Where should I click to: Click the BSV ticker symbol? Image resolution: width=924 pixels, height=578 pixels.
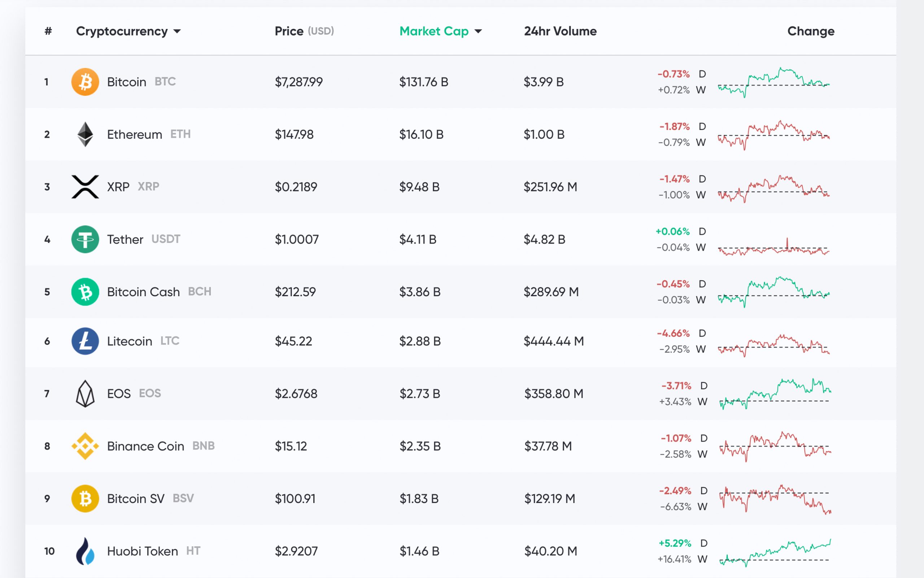coord(183,498)
